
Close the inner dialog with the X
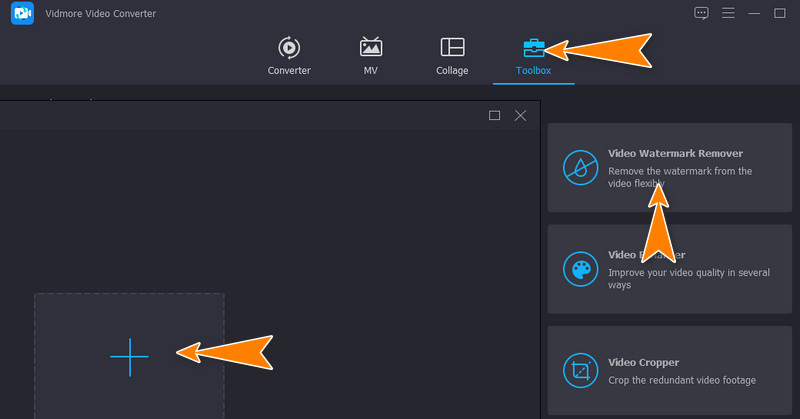coord(520,115)
